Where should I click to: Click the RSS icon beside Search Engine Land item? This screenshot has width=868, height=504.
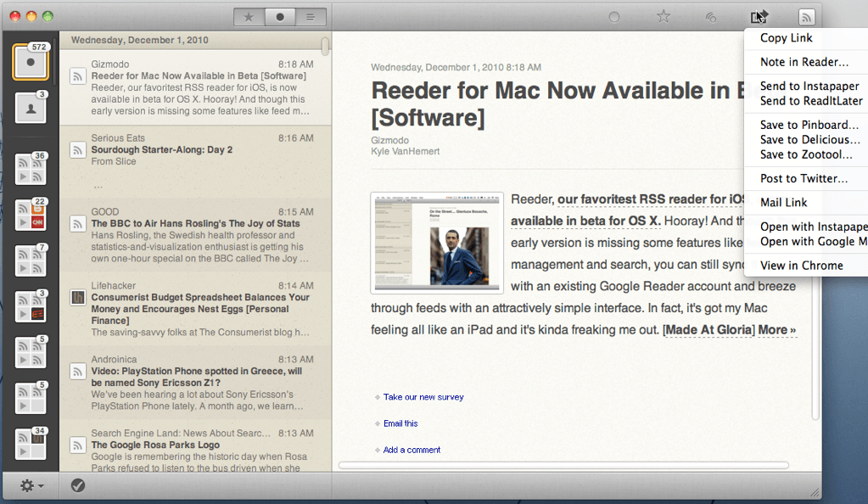[x=78, y=445]
